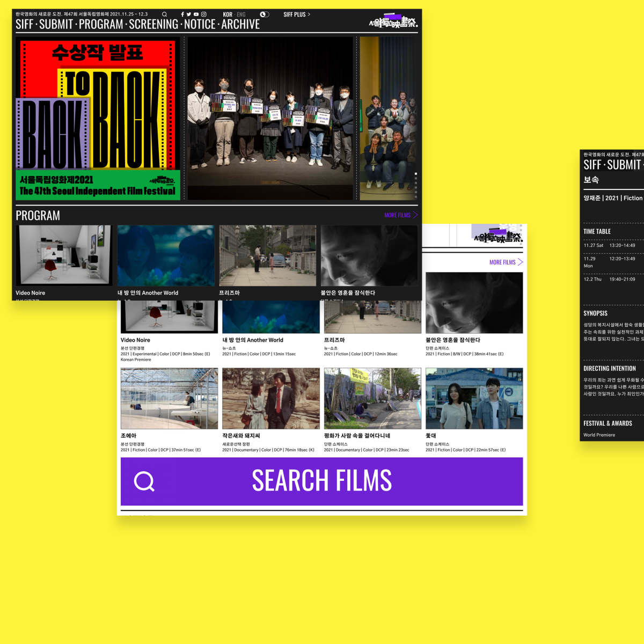Screen dimensions: 644x644
Task: Click the Back to Back festival poster
Action: [98, 119]
